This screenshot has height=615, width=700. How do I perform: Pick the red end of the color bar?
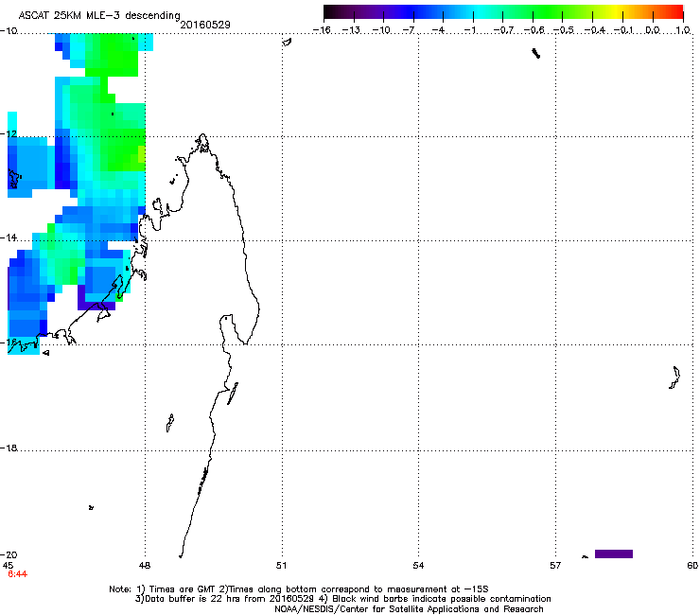[x=676, y=11]
